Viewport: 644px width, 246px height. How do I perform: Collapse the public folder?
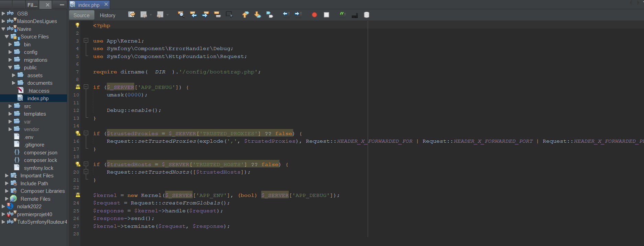pos(10,68)
